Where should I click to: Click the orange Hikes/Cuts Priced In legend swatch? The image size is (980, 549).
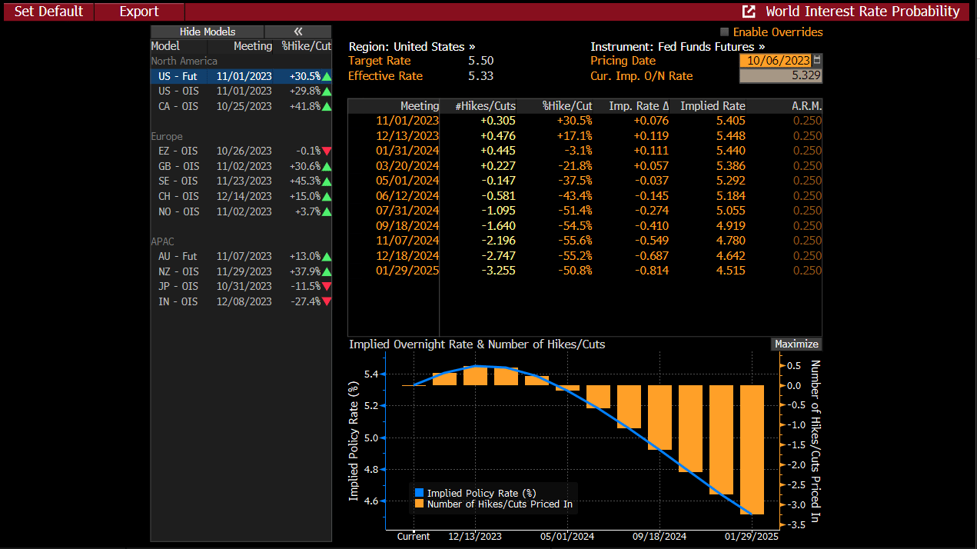tap(419, 504)
